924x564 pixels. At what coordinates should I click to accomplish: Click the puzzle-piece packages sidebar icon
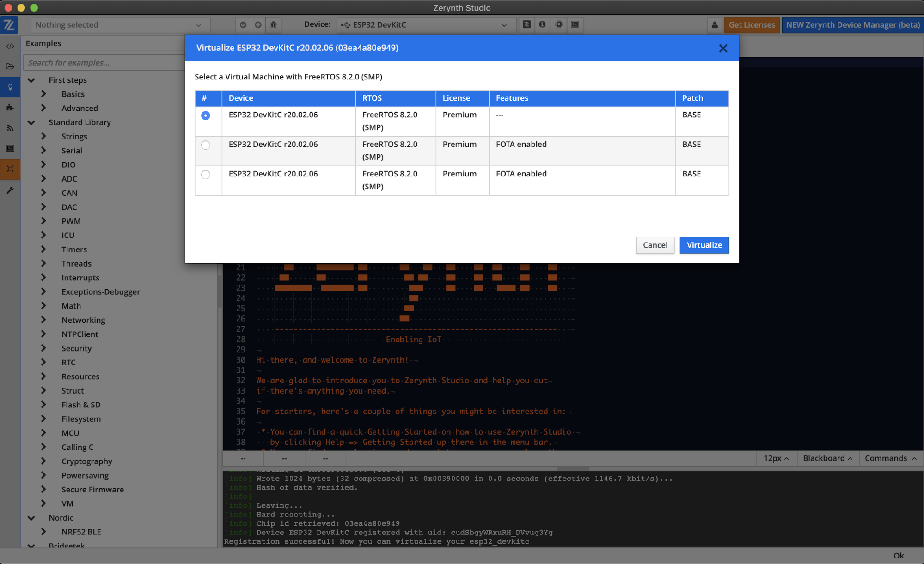pyautogui.click(x=10, y=108)
